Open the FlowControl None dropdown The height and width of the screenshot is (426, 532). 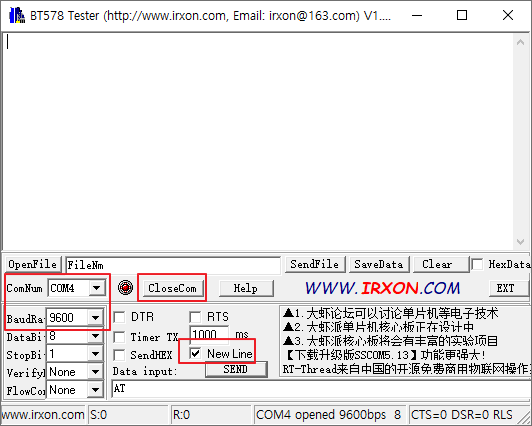click(95, 390)
